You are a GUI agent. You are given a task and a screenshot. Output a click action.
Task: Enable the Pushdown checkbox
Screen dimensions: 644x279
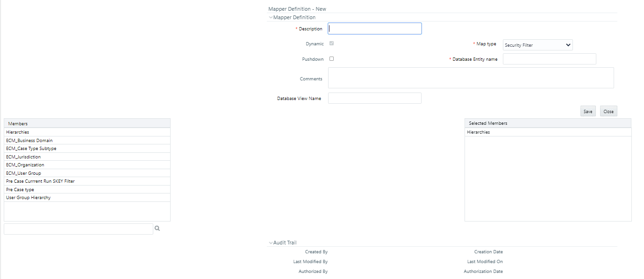(331, 58)
